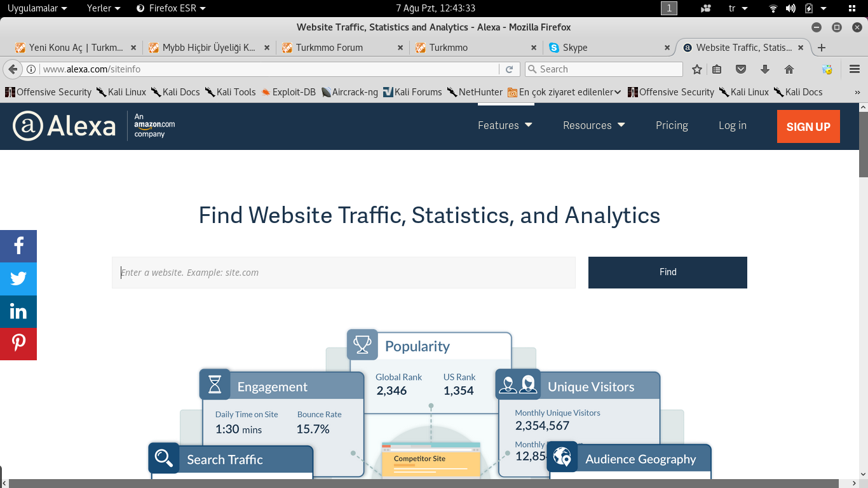This screenshot has width=868, height=488.
Task: Click the screen recorder camera icon in top bar
Action: (x=706, y=8)
